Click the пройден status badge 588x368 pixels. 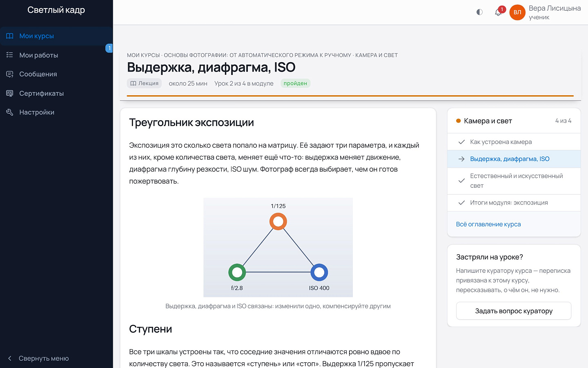pos(295,83)
